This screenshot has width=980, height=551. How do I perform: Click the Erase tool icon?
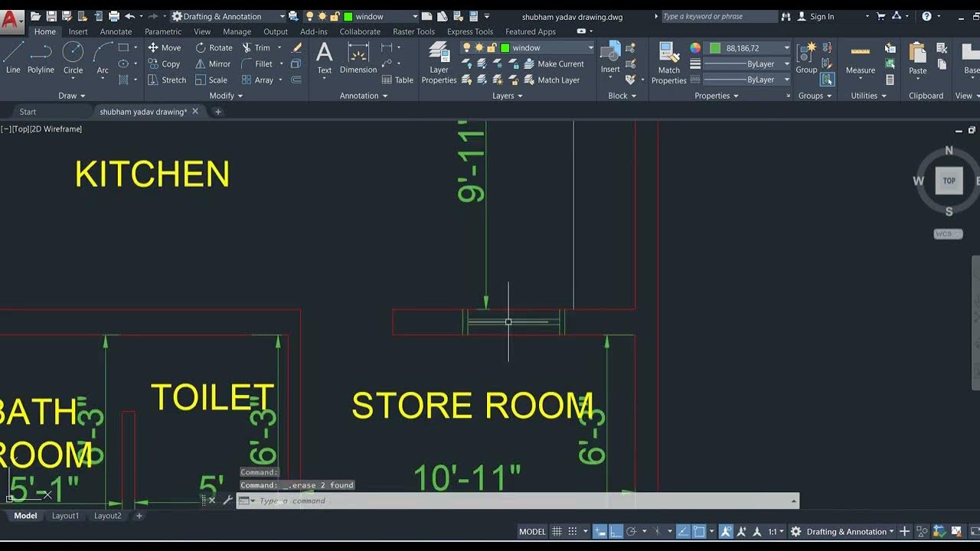pos(296,47)
